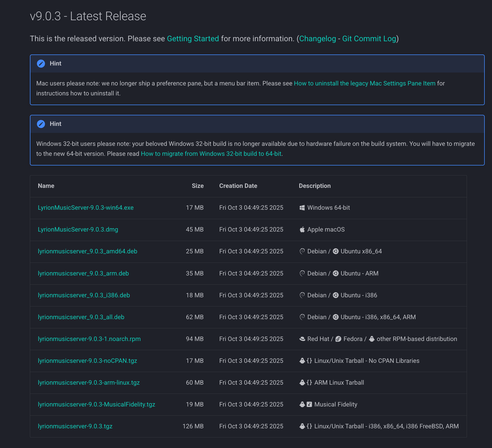Download the LyrionMusicServer-9.0.3.dmg file

78,229
